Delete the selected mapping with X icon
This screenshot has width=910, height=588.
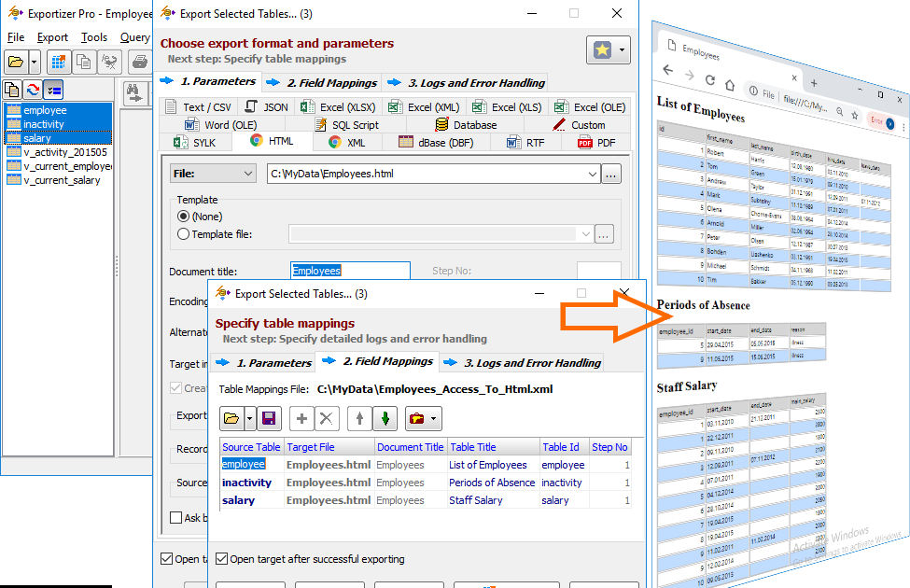pyautogui.click(x=327, y=418)
